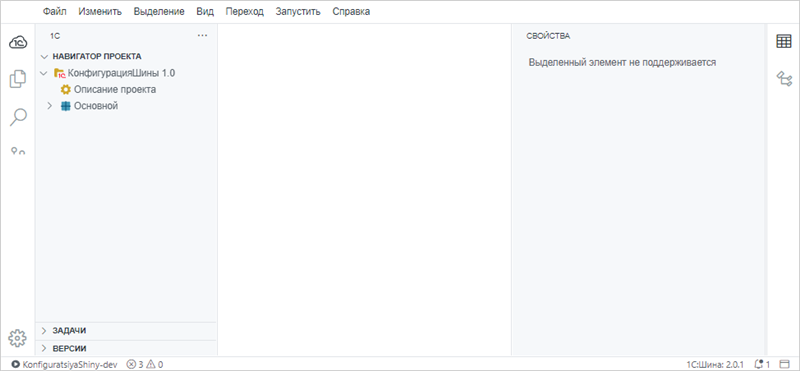Click the 1C panel title
This screenshot has height=371, width=800.
pos(55,36)
